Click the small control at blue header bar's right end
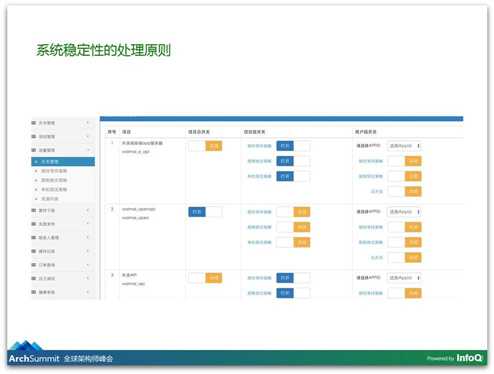494x374 pixels. coord(461,119)
